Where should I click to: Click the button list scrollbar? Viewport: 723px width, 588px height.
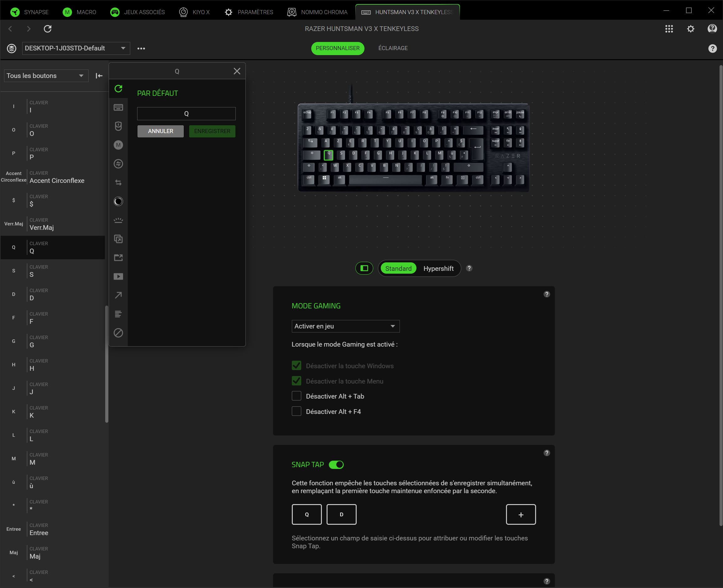point(107,364)
